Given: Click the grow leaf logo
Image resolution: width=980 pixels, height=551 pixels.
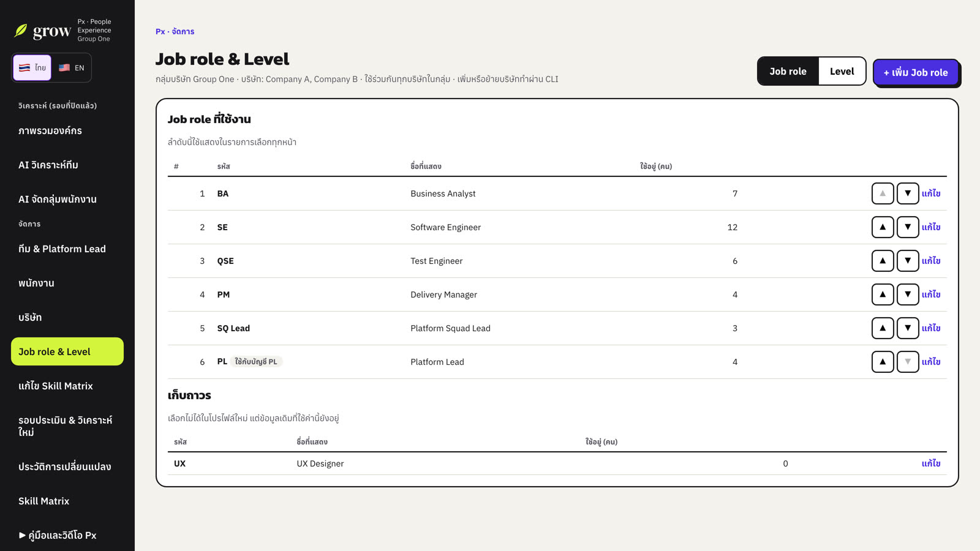Looking at the screenshot, I should (21, 31).
